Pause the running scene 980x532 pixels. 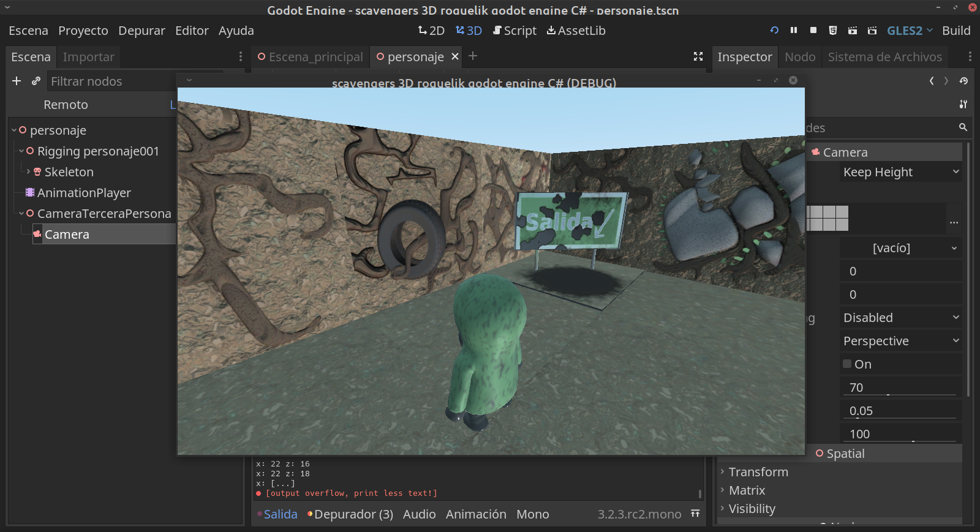tap(794, 30)
